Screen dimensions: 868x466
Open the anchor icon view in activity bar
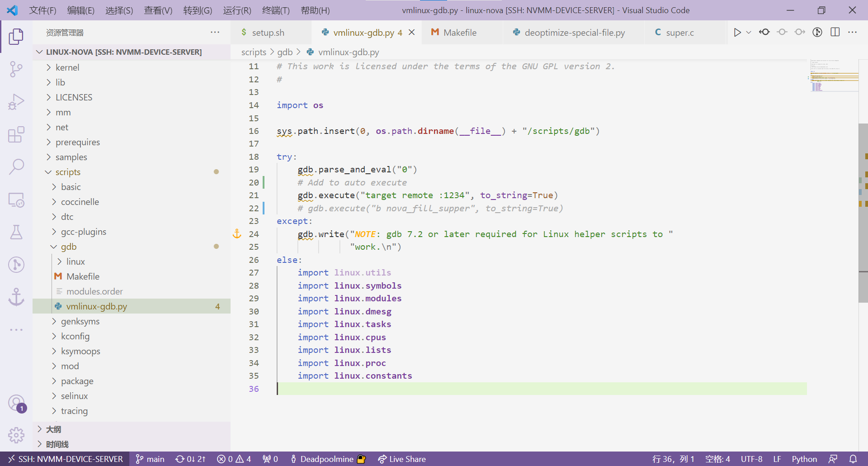click(x=16, y=297)
